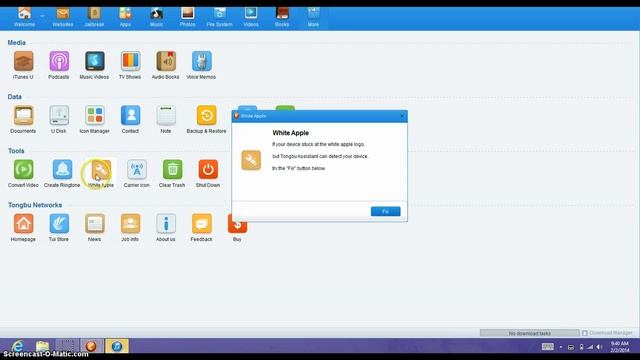Switch to the Jailbreak tab

tap(94, 18)
